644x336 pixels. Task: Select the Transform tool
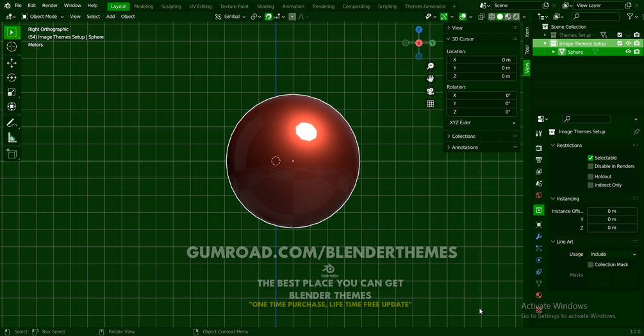(12, 106)
